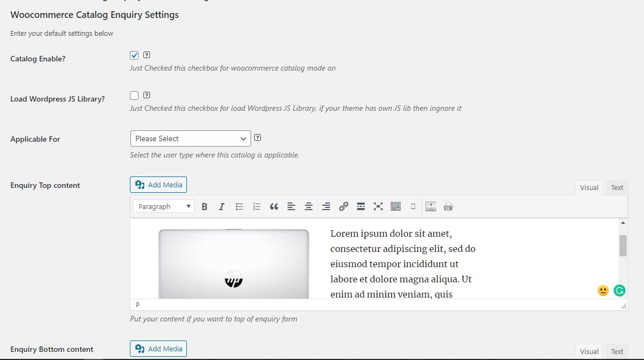Switch top content editor to Text tab

coord(616,187)
